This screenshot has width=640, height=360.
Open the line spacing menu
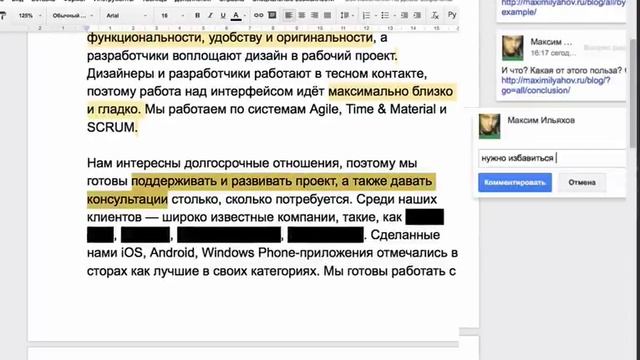pos(347,16)
